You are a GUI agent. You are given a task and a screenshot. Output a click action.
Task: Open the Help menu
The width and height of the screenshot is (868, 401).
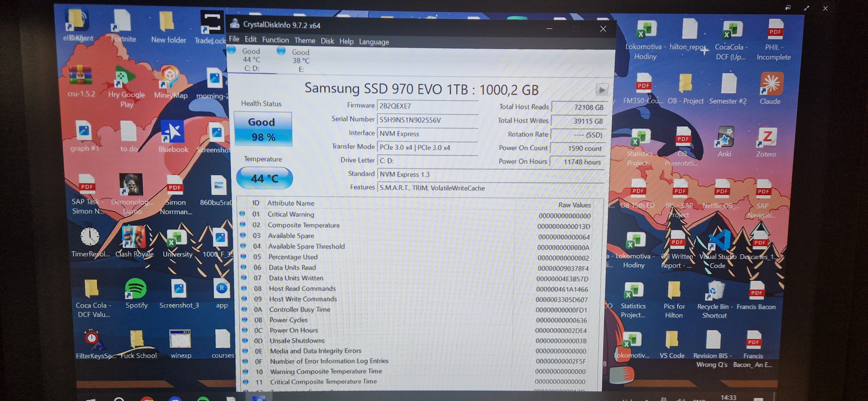click(x=346, y=41)
